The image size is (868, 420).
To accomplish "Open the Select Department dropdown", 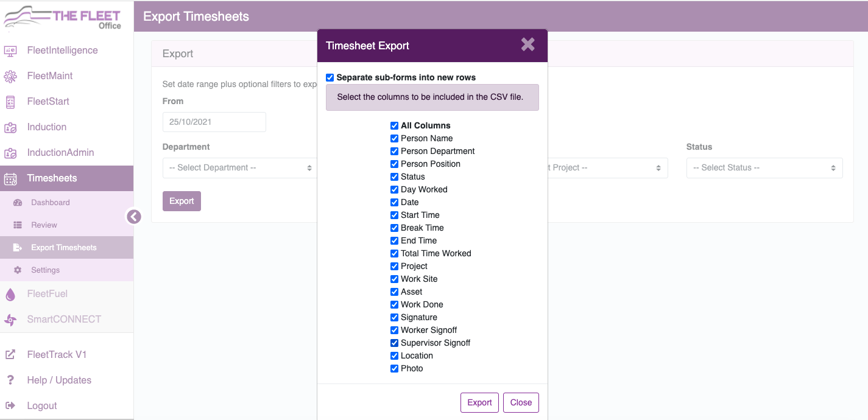I will 239,168.
